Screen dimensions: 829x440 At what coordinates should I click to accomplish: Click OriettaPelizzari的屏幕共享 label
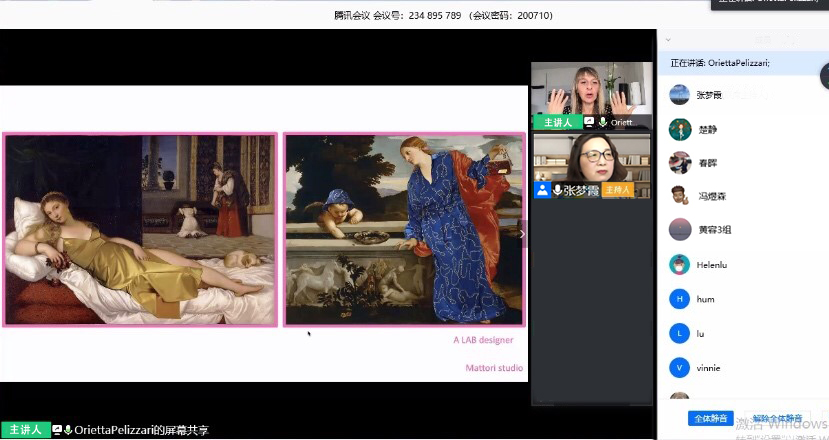tap(142, 430)
